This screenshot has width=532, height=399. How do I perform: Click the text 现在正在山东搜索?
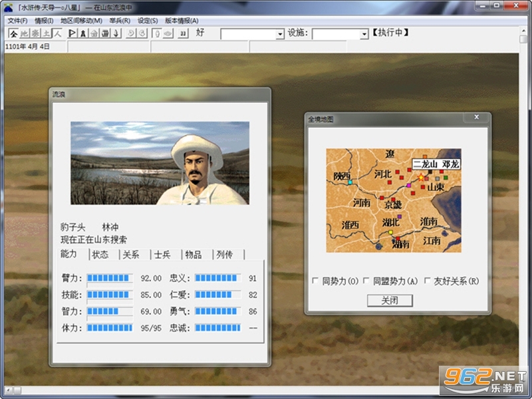coord(94,240)
